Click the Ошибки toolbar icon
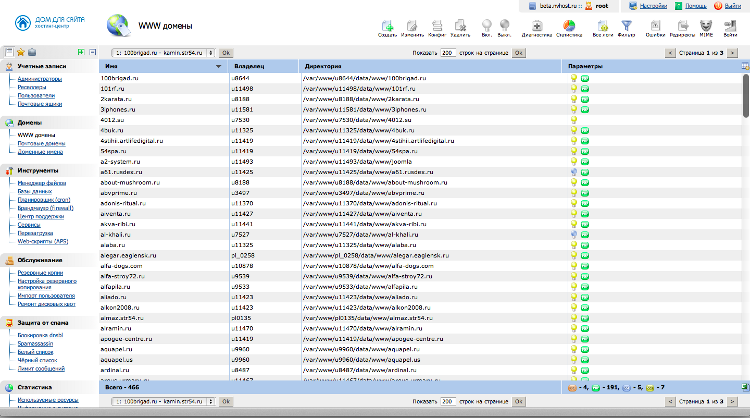 pyautogui.click(x=655, y=28)
